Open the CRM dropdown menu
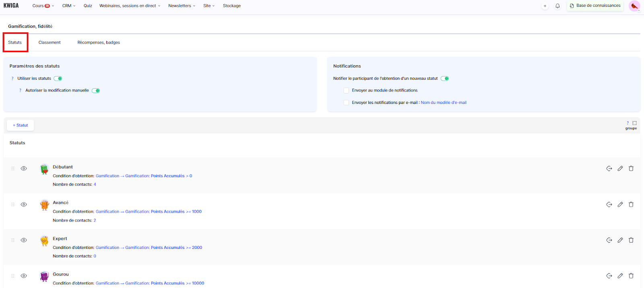Screen dimensions: 644x288 [x=68, y=6]
